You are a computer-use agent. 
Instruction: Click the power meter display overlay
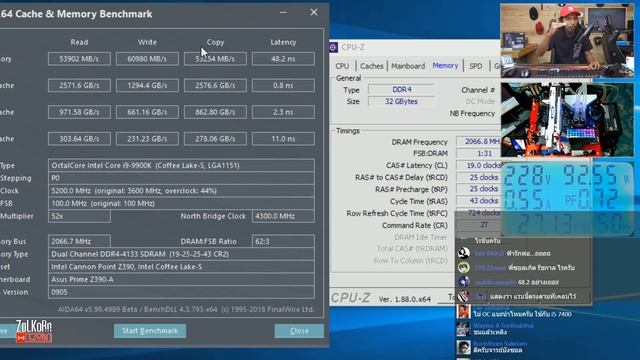coord(567,199)
